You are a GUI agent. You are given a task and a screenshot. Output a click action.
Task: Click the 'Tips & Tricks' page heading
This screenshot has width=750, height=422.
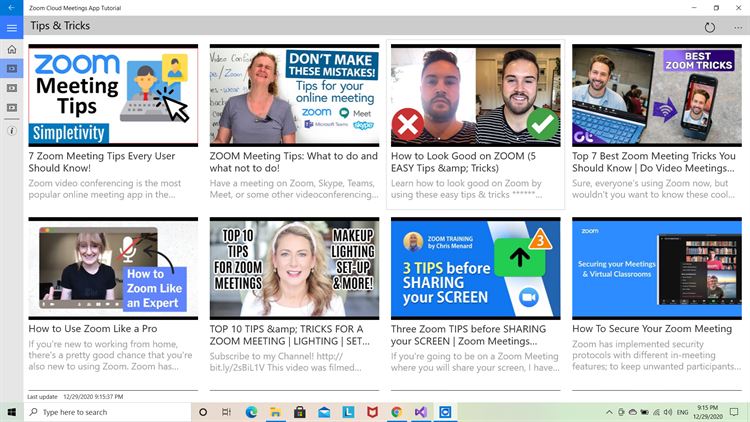60,26
